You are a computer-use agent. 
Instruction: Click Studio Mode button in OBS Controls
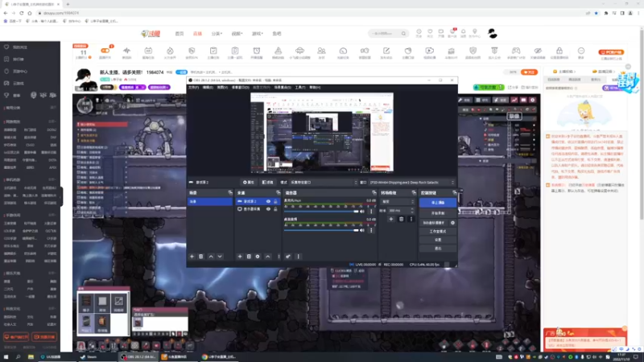pyautogui.click(x=438, y=232)
